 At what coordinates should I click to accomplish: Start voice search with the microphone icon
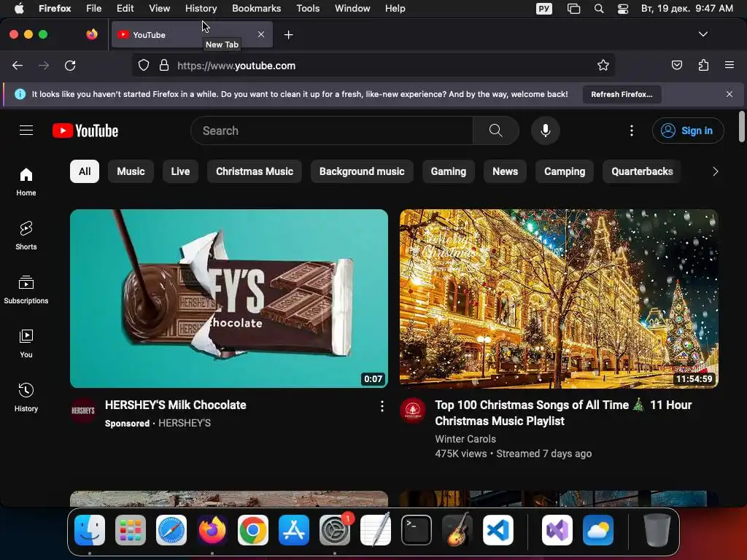(546, 131)
